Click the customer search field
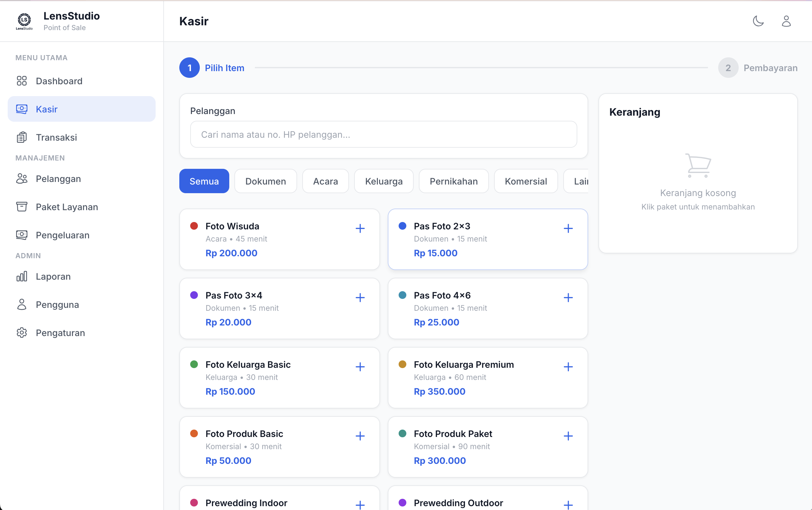The height and width of the screenshot is (510, 812). click(383, 134)
